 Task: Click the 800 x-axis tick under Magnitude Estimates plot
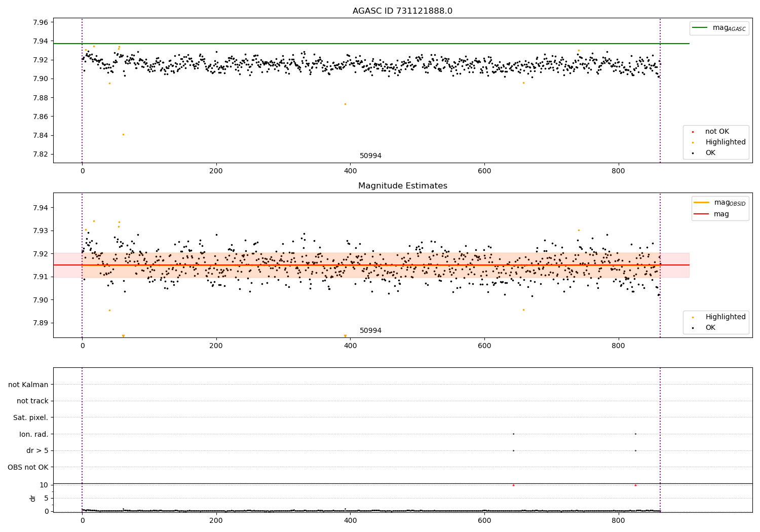[618, 346]
